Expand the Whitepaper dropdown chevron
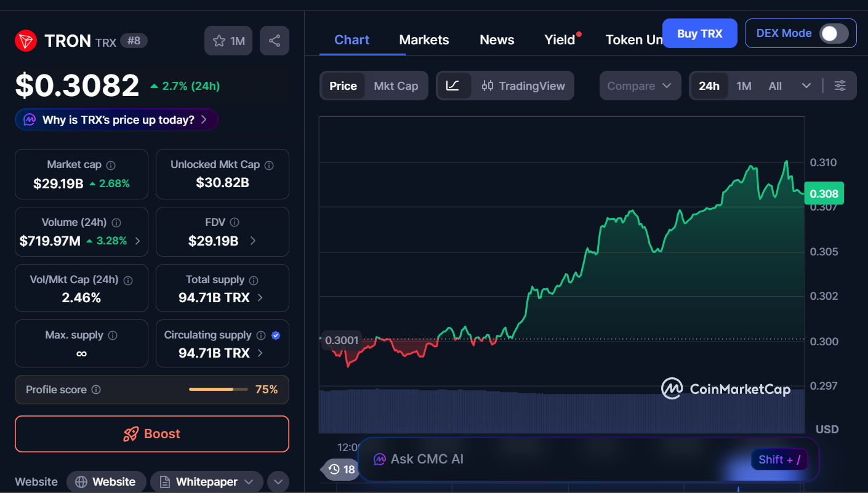 [249, 482]
